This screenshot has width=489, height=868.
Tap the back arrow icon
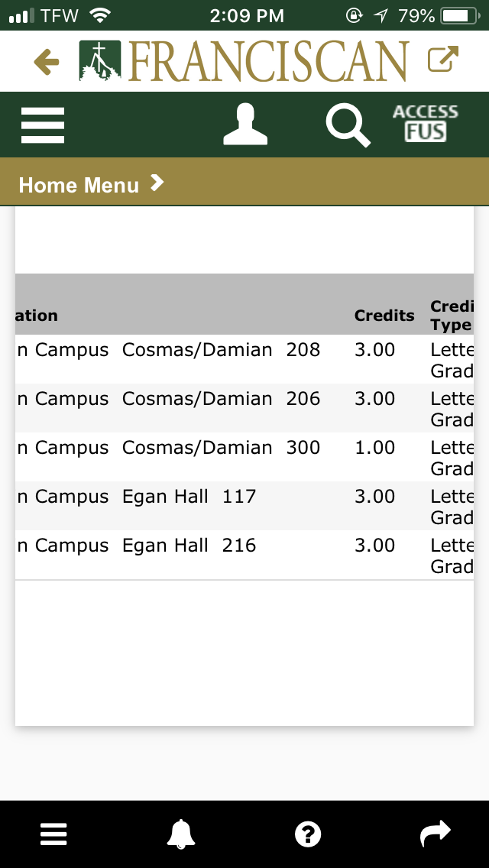(x=47, y=62)
